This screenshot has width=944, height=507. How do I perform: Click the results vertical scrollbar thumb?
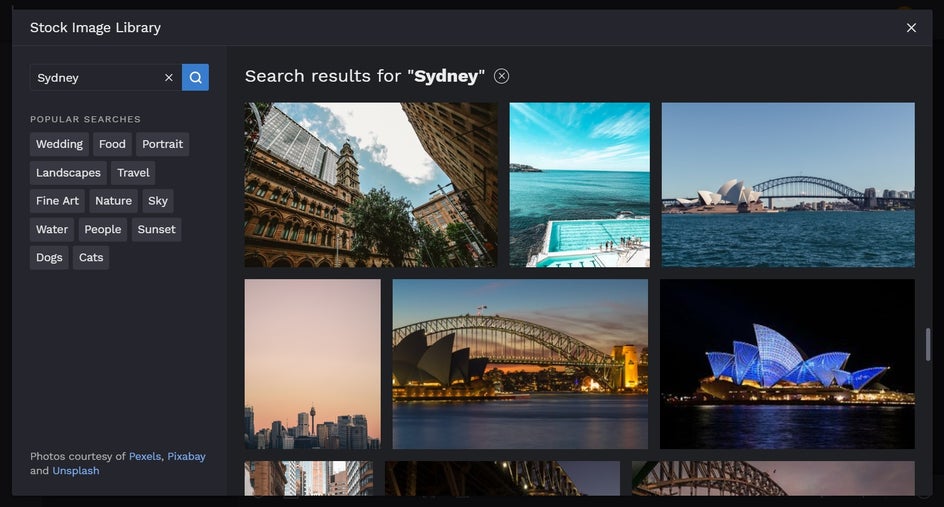928,344
